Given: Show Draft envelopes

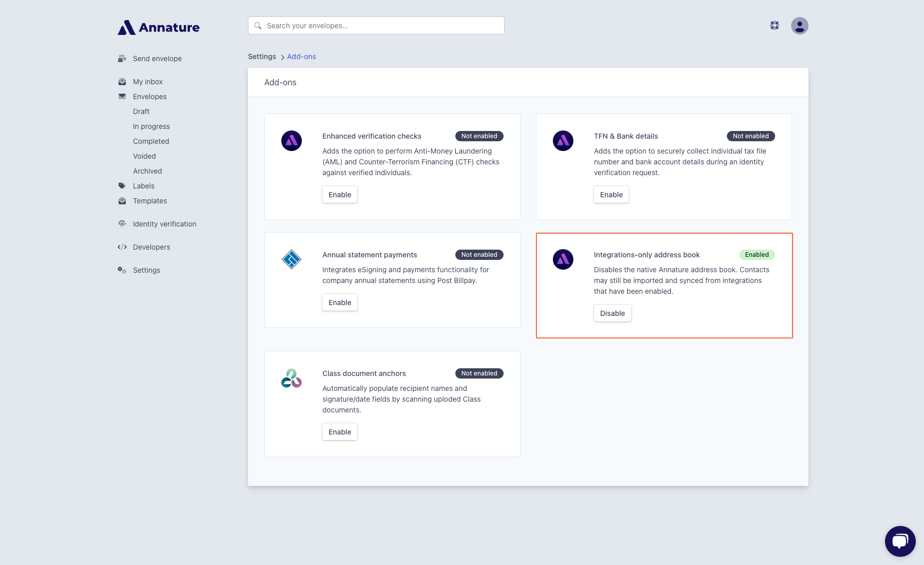Looking at the screenshot, I should [141, 111].
